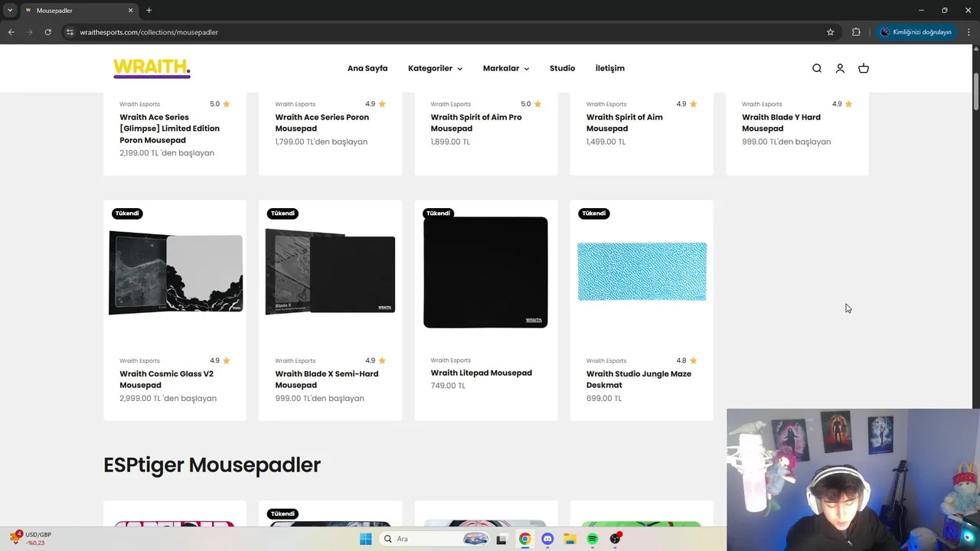The image size is (980, 551).
Task: Open the Studio menu item
Action: tap(562, 68)
